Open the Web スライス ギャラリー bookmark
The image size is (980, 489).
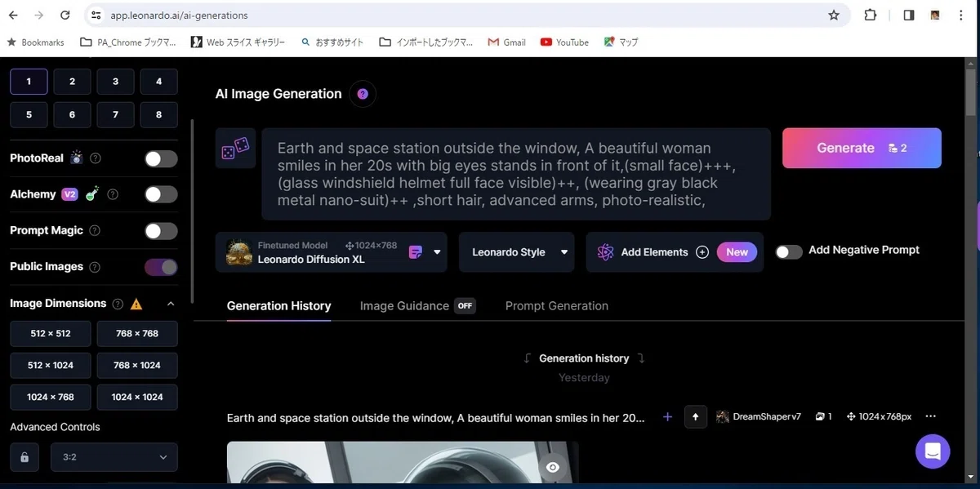tap(238, 42)
